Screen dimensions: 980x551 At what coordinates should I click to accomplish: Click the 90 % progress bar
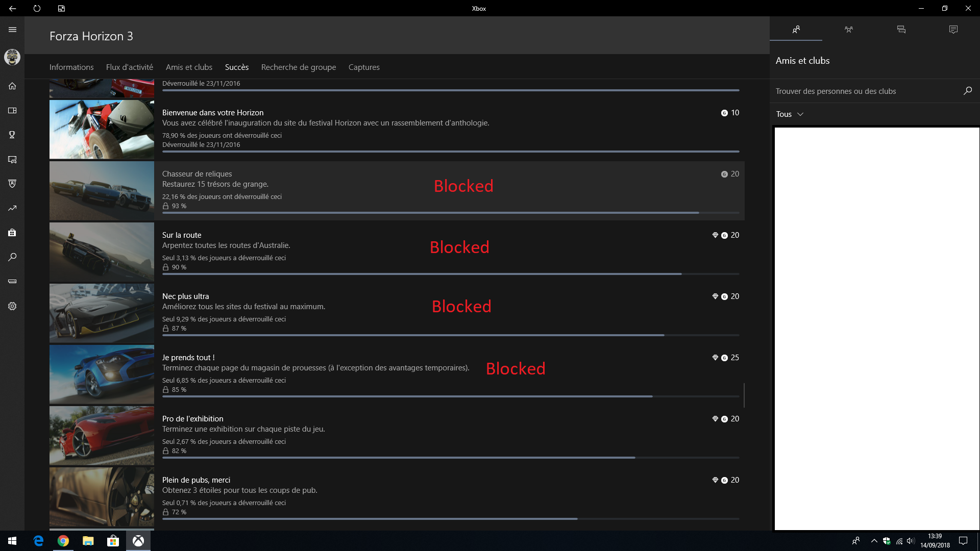tap(451, 274)
